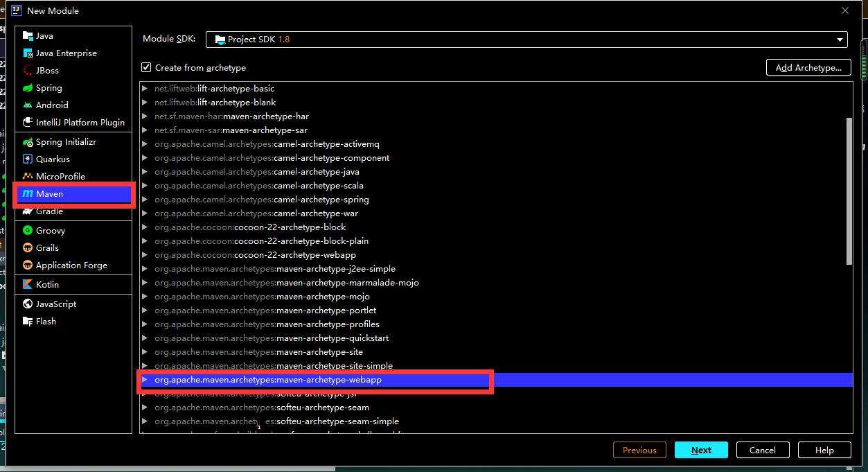
Task: Choose the Grails icon
Action: pyautogui.click(x=28, y=248)
